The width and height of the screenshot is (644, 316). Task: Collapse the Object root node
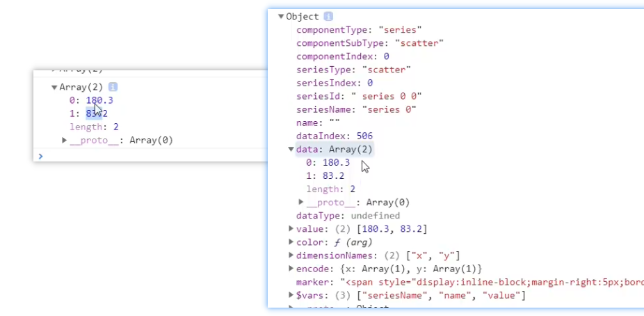[x=281, y=17]
